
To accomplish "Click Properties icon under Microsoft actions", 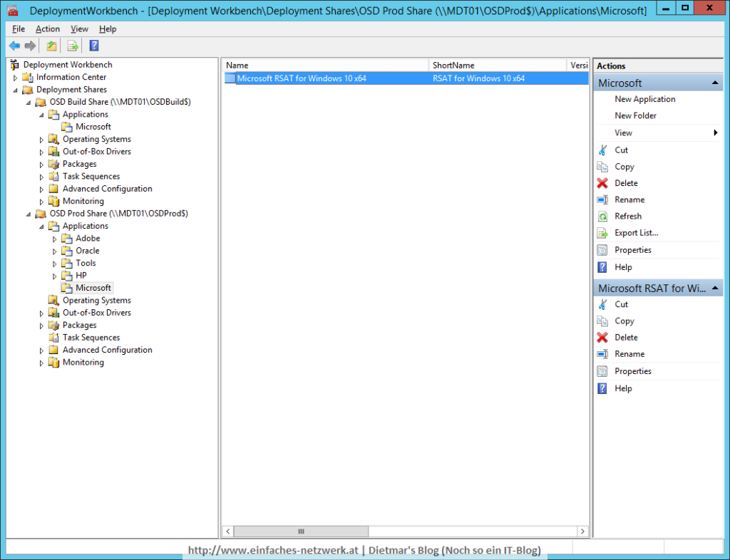I will point(602,250).
